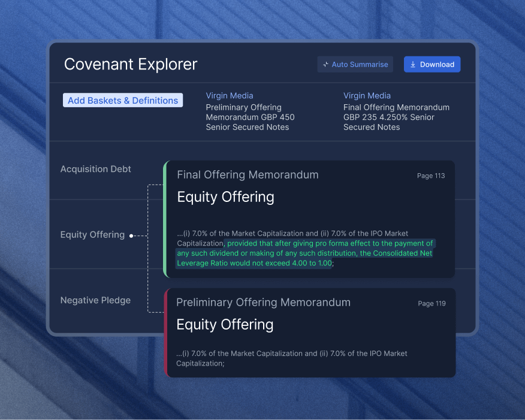Image resolution: width=525 pixels, height=420 pixels.
Task: Jump to Page 119 reference
Action: coord(432,303)
